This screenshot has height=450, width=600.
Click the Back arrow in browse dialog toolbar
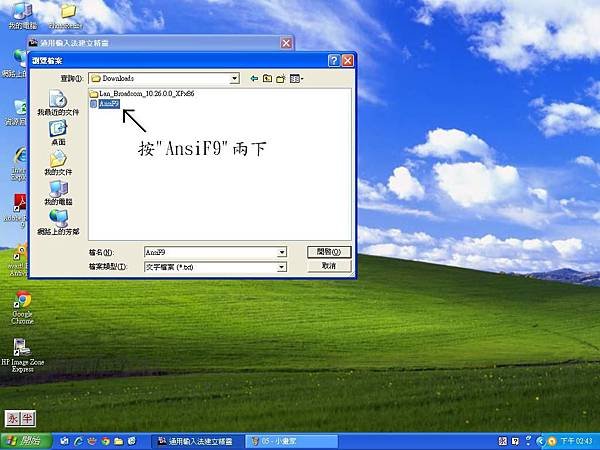(254, 78)
